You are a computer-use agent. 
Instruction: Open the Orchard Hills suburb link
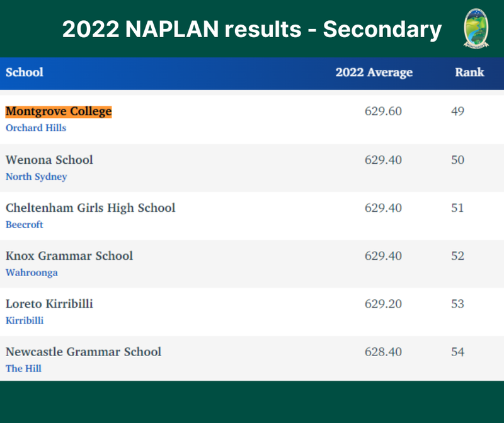click(x=36, y=128)
